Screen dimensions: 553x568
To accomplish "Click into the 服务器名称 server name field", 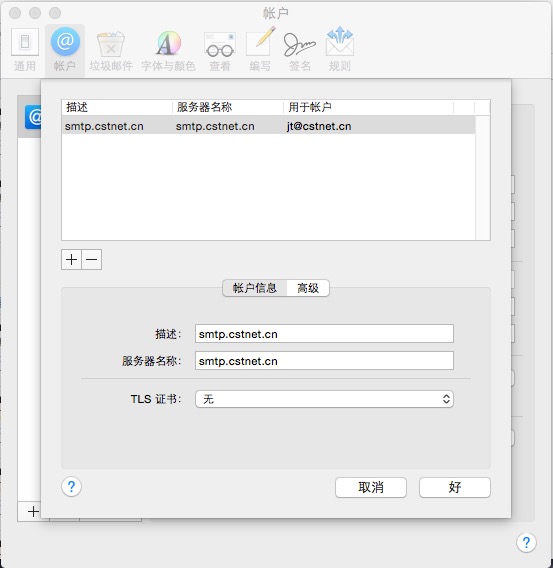I will click(324, 361).
